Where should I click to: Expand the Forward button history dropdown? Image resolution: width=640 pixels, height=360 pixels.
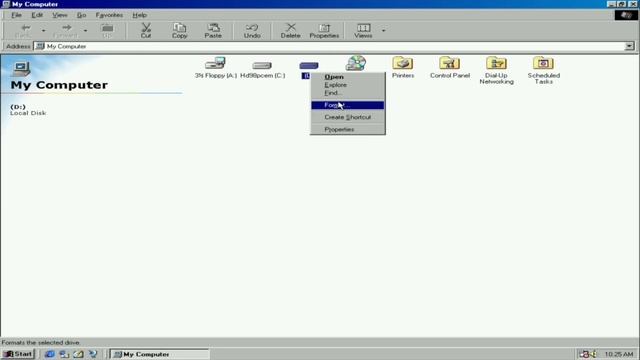85,30
